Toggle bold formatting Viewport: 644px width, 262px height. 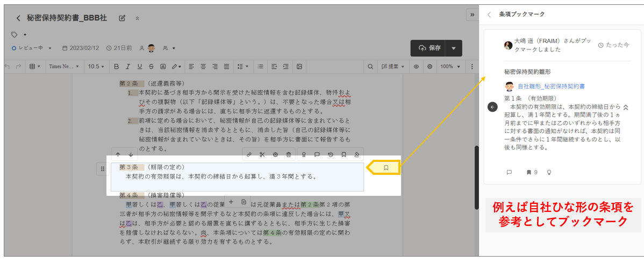click(116, 67)
